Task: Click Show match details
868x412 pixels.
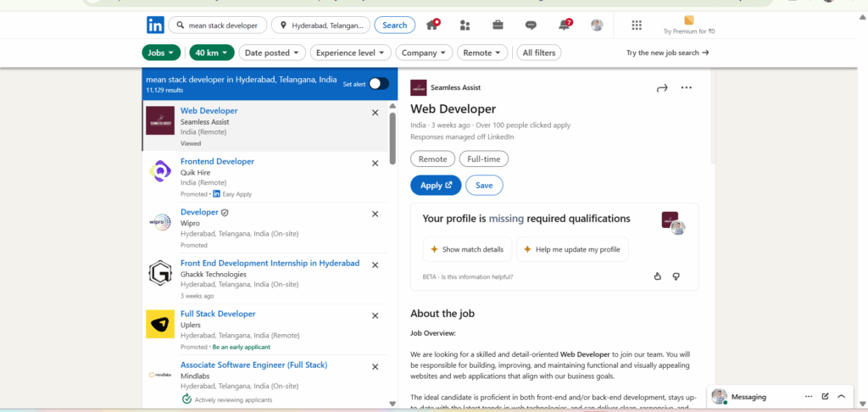Action: [x=467, y=249]
